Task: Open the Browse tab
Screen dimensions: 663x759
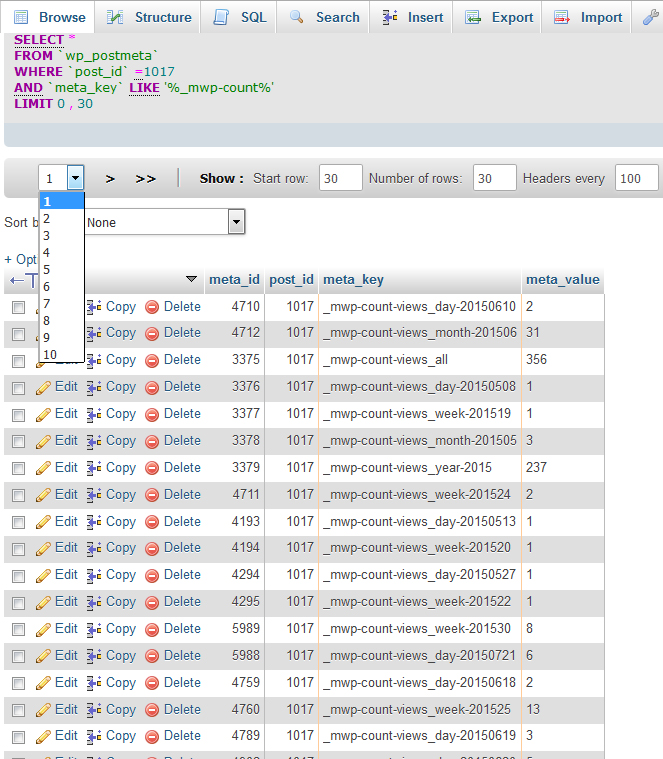Action: (x=48, y=17)
